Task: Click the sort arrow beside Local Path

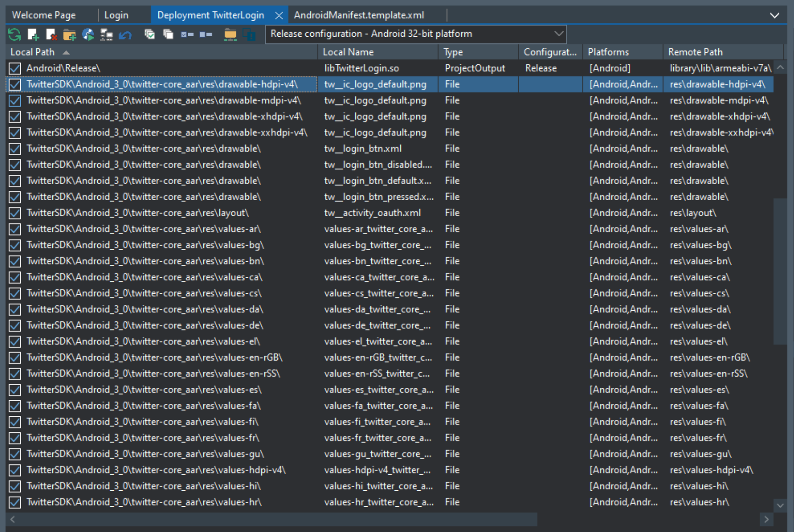Action: pyautogui.click(x=66, y=52)
